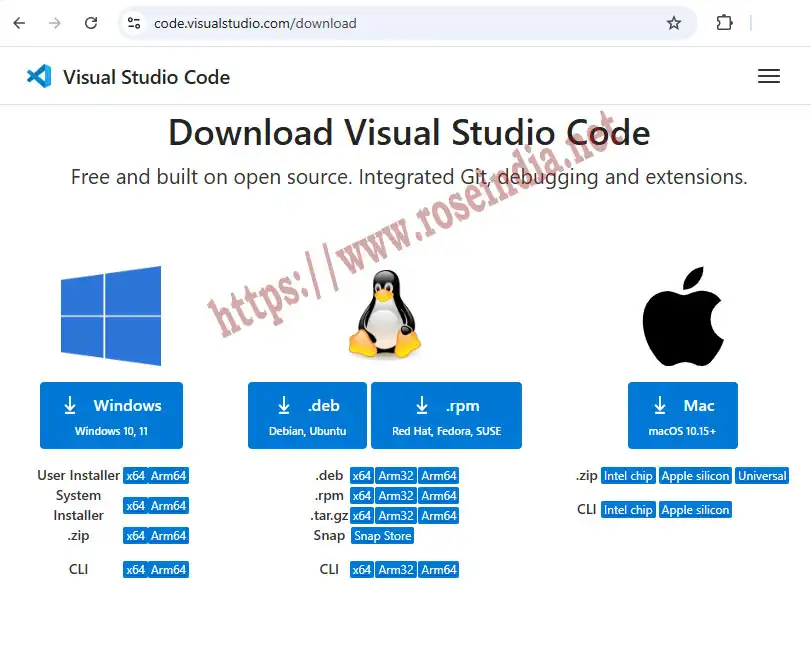
Task: Click the 'Free and built on open source' subtitle
Action: click(x=409, y=177)
